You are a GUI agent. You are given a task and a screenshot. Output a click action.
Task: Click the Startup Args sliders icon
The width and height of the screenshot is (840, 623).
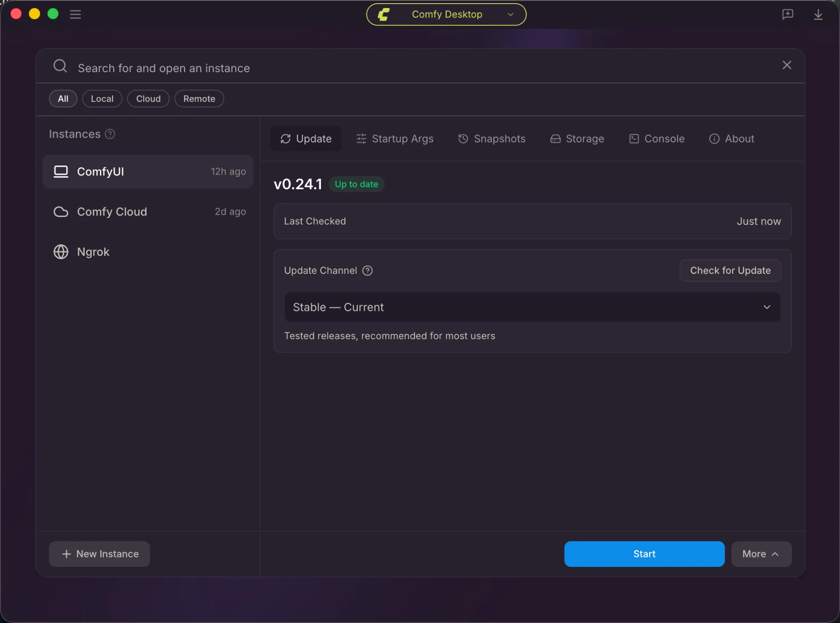[361, 139]
